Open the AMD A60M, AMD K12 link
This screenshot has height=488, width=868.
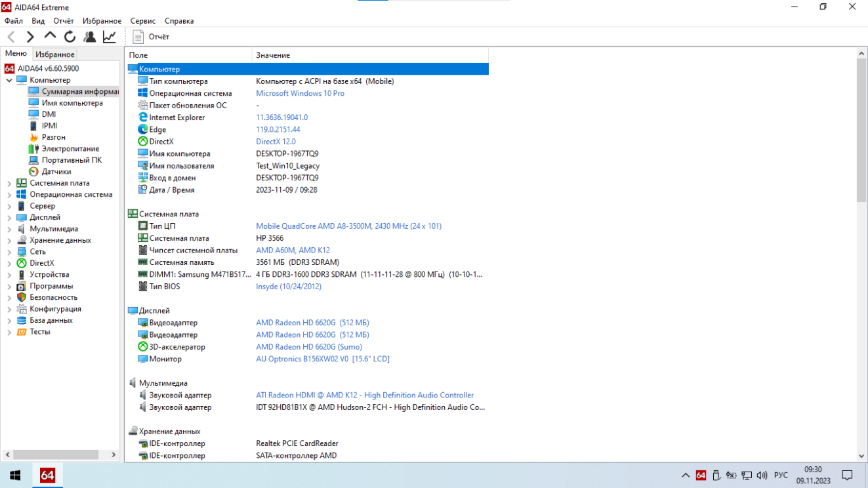pyautogui.click(x=293, y=251)
